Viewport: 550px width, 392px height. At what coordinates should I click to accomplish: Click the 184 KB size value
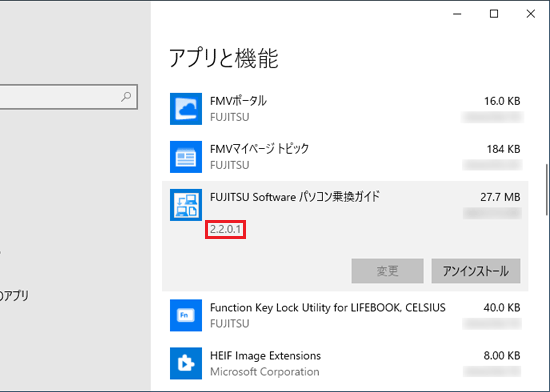(503, 149)
